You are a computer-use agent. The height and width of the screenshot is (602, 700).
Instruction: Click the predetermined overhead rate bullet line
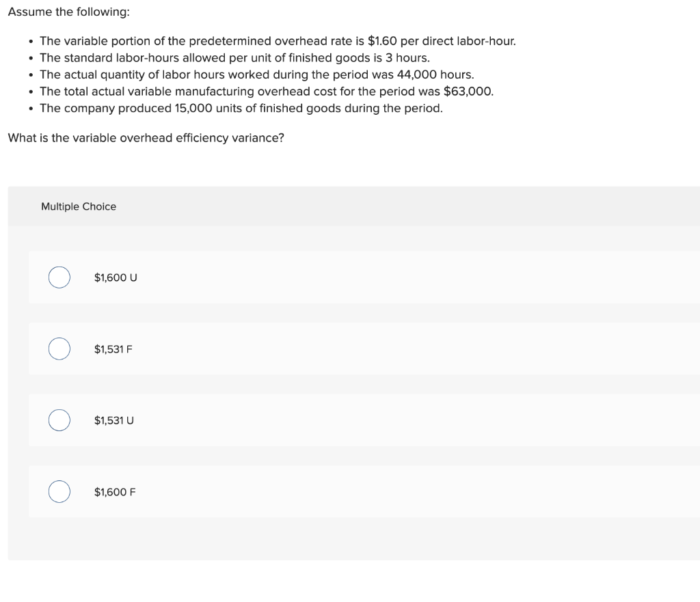click(x=278, y=41)
